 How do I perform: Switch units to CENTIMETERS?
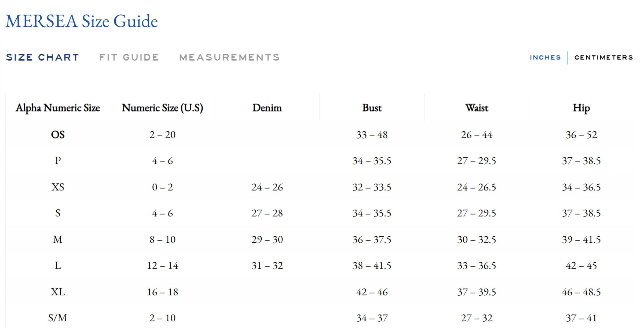click(x=604, y=57)
